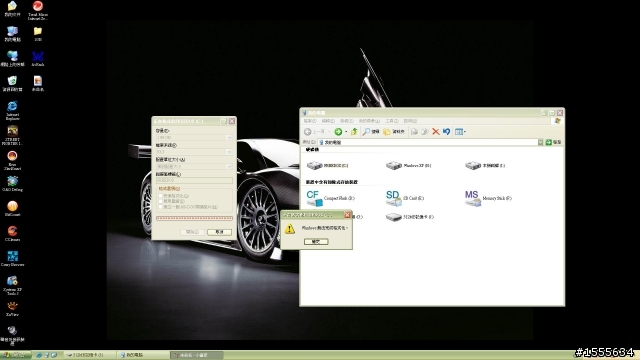Click the Copy To toolbar icon

[x=425, y=131]
